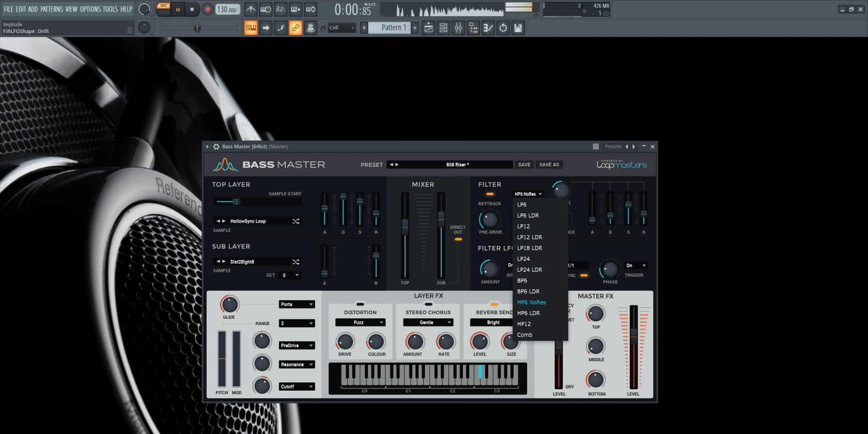Toggle the Filter LFO sync LED

point(584,275)
